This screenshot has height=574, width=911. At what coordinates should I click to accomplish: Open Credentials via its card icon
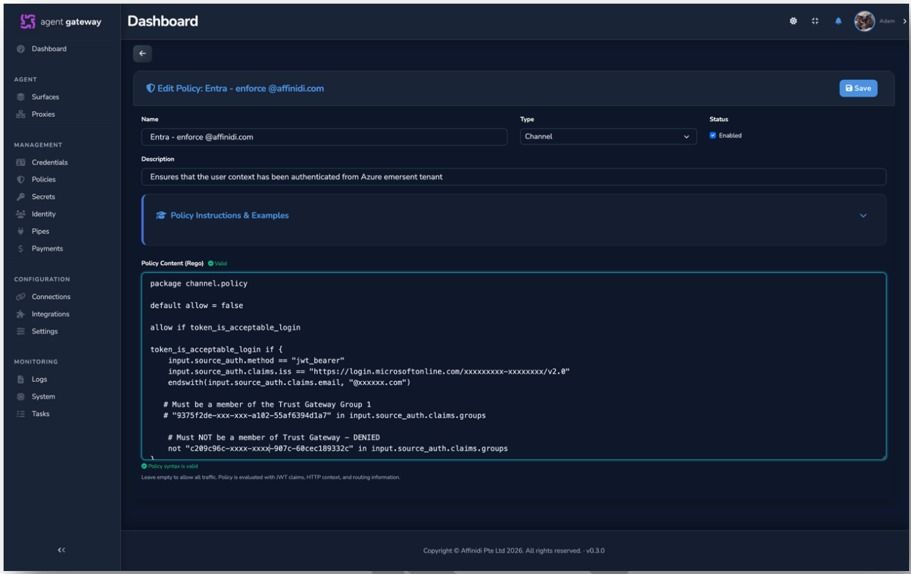pyautogui.click(x=21, y=163)
